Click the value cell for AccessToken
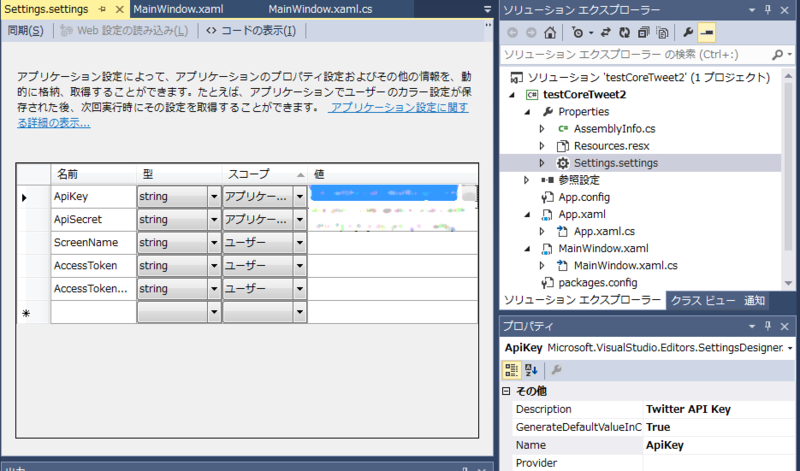 coord(393,265)
